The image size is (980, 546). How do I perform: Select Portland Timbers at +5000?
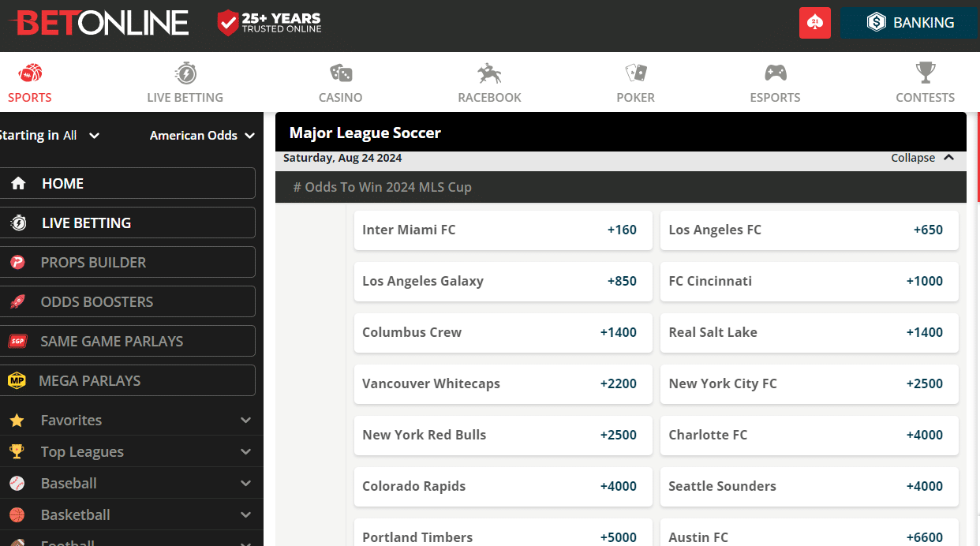point(503,533)
